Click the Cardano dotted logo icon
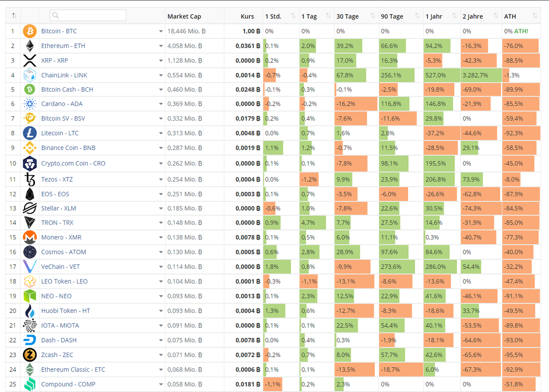Viewport: 549px width, 392px height. click(30, 104)
